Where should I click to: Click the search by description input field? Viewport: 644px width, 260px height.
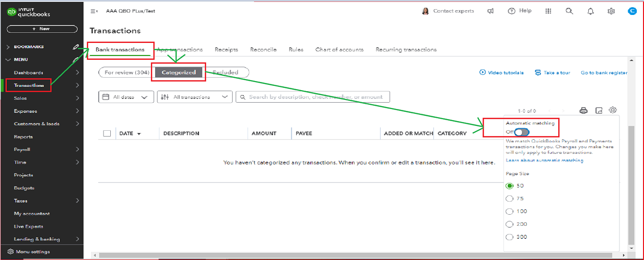(x=313, y=97)
